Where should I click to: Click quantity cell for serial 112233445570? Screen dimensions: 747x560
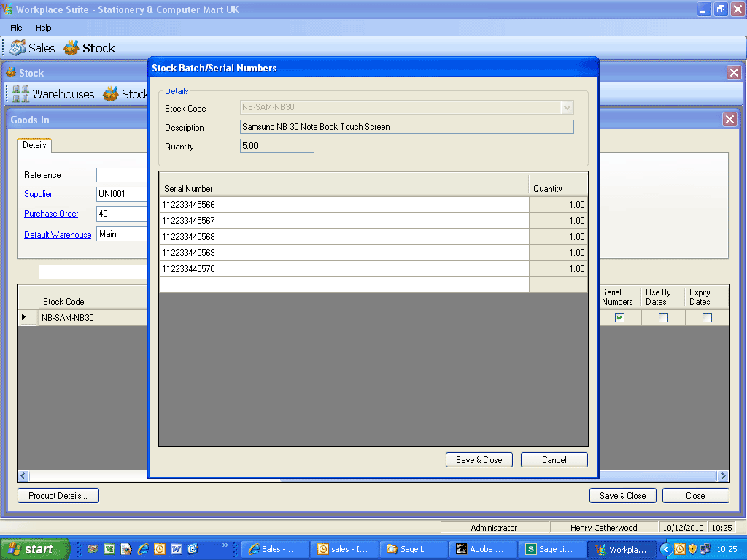(x=558, y=269)
